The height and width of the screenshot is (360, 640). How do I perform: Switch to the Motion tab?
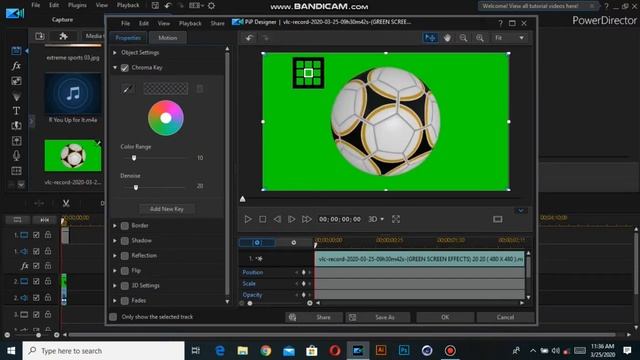coord(168,38)
